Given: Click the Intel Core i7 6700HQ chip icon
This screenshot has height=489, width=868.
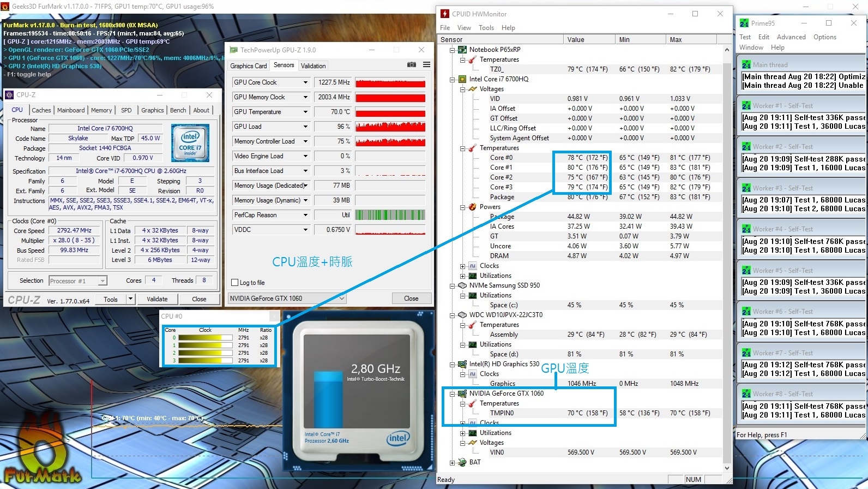Looking at the screenshot, I should click(462, 79).
